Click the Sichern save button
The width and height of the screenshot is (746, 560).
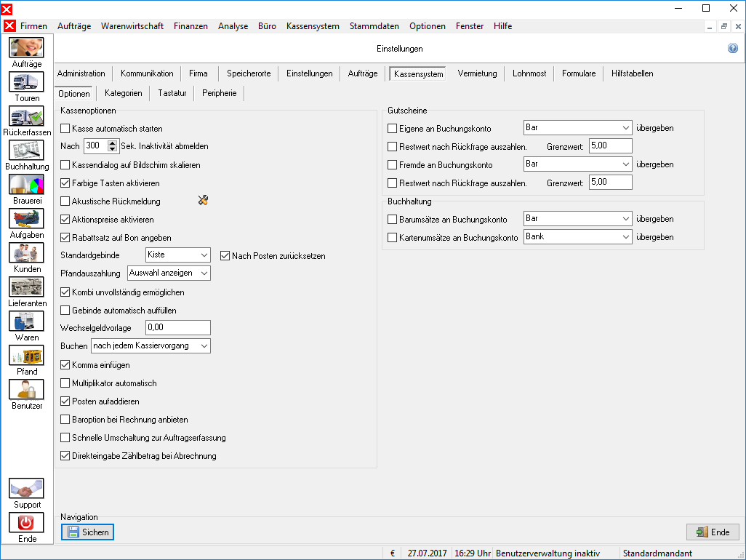click(x=87, y=532)
